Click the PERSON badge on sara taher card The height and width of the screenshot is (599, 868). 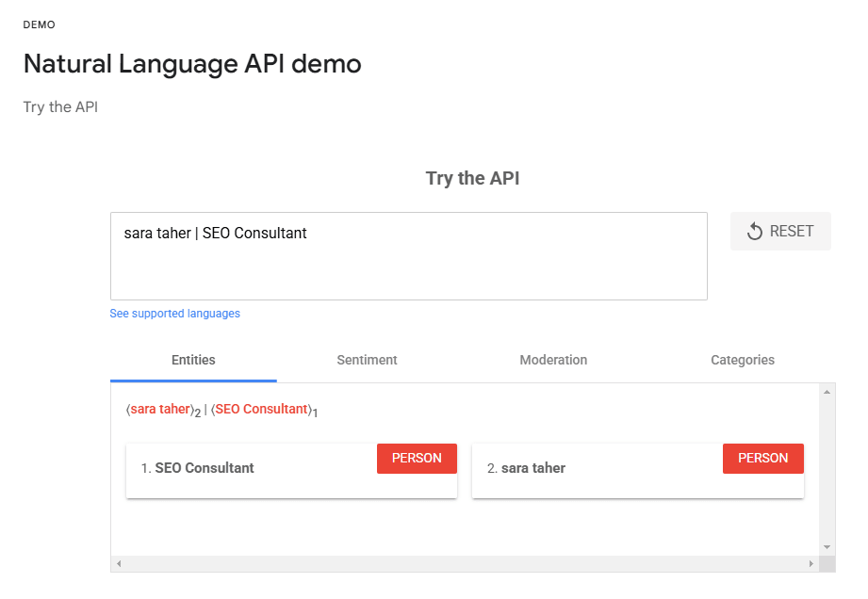pyautogui.click(x=762, y=458)
